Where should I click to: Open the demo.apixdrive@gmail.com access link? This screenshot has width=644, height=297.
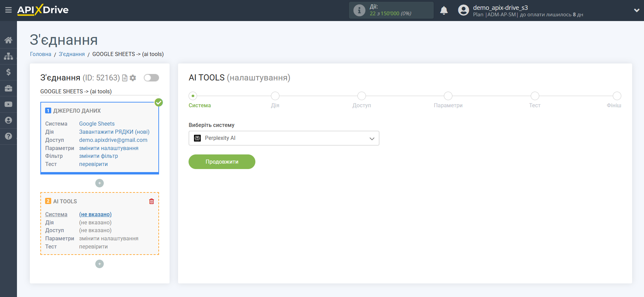pos(113,140)
